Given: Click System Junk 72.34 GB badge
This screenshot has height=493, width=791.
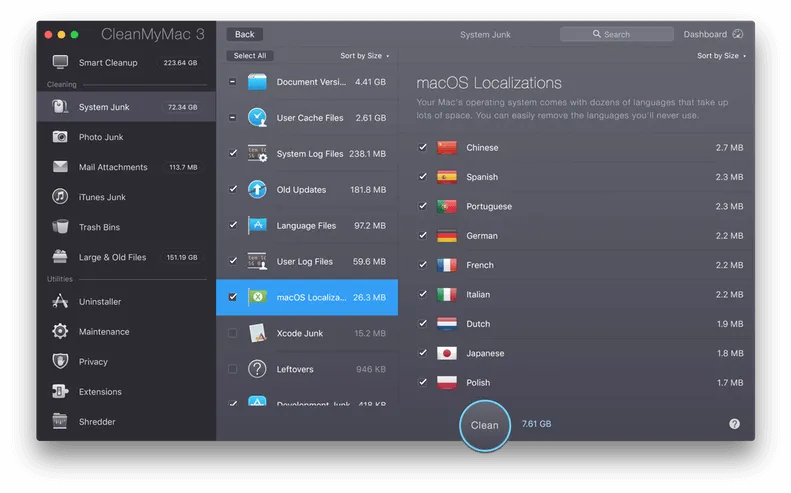Looking at the screenshot, I should [x=183, y=107].
